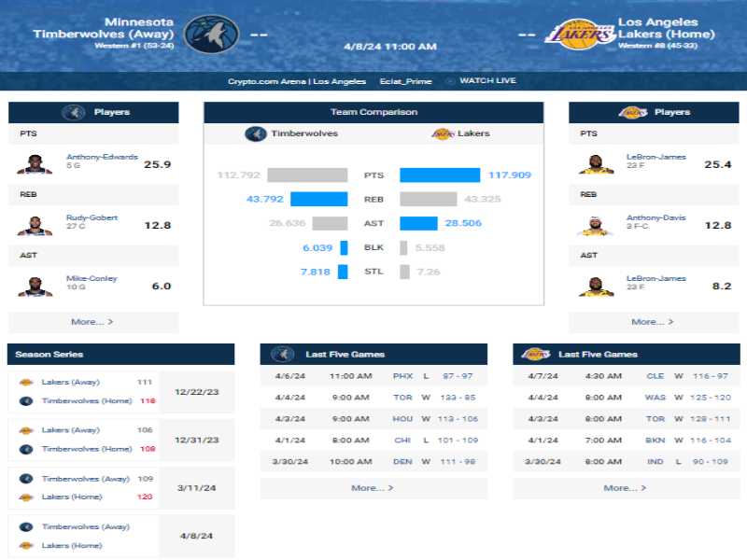
Task: Click the Timberwolves icon in the 3/11/24 series game
Action: (26, 479)
